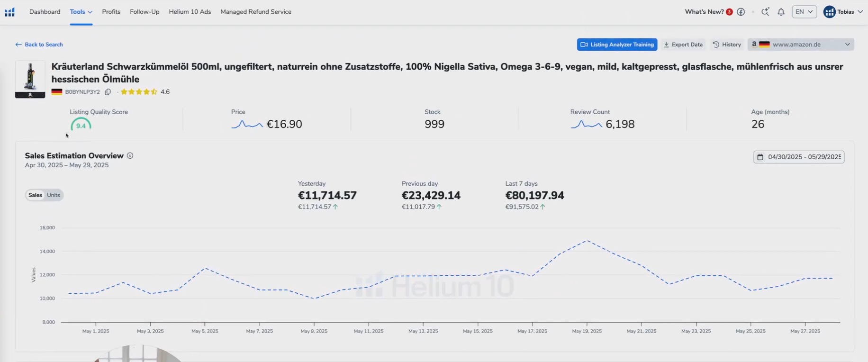Click the Previous day value €23,429.14

[x=431, y=195]
